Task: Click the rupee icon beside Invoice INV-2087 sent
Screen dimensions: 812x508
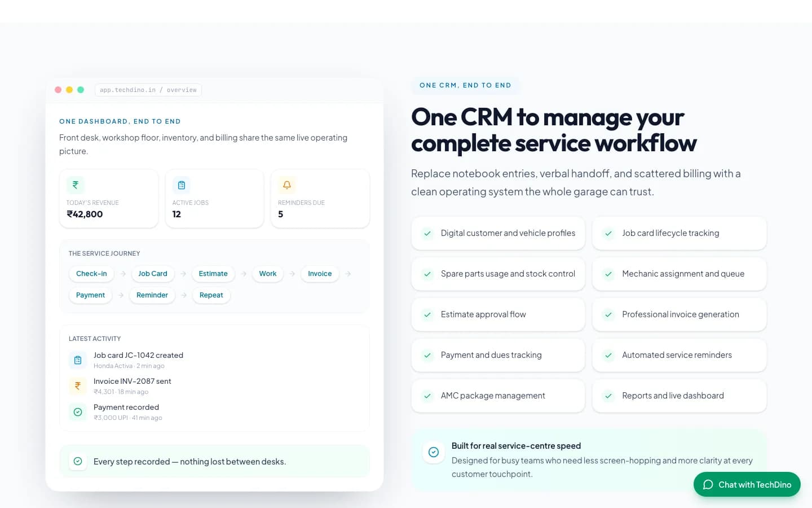Action: point(78,386)
